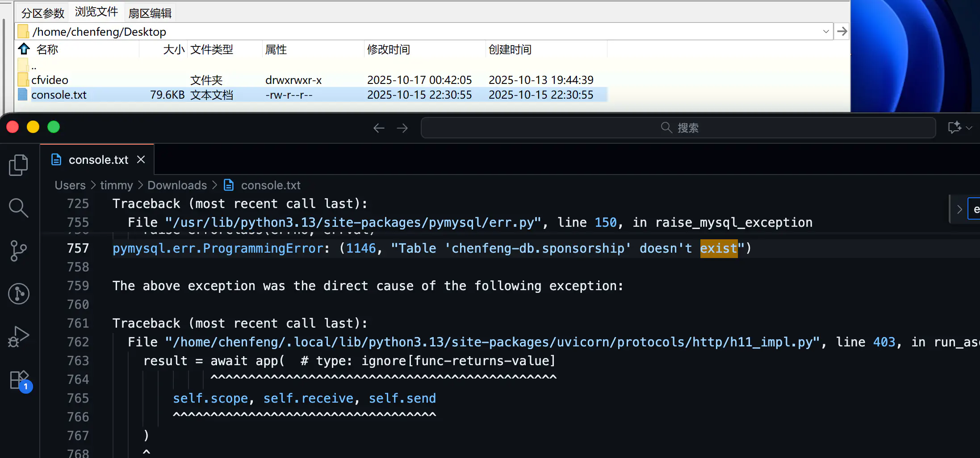Open the Run and Debug view
The height and width of the screenshot is (458, 980).
pyautogui.click(x=18, y=337)
